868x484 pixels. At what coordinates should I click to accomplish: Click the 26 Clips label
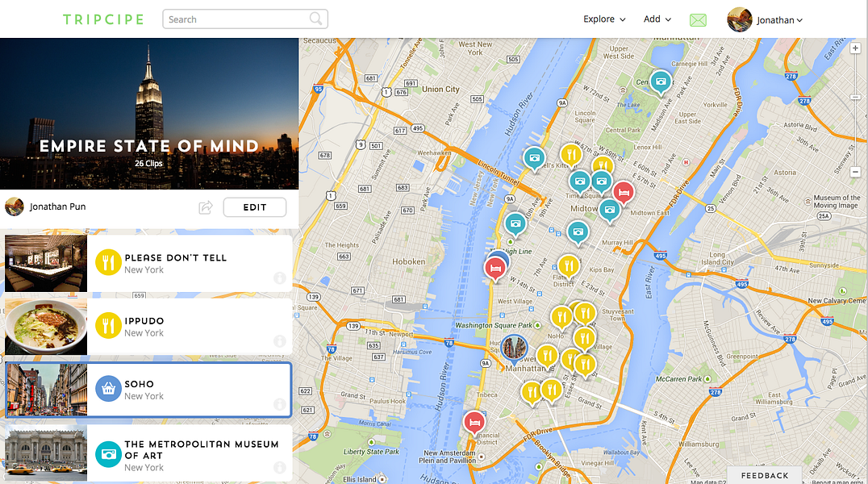(149, 164)
